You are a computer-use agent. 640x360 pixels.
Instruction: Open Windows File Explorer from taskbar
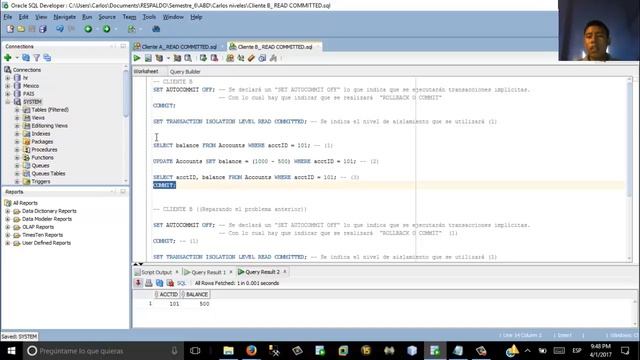tap(228, 351)
